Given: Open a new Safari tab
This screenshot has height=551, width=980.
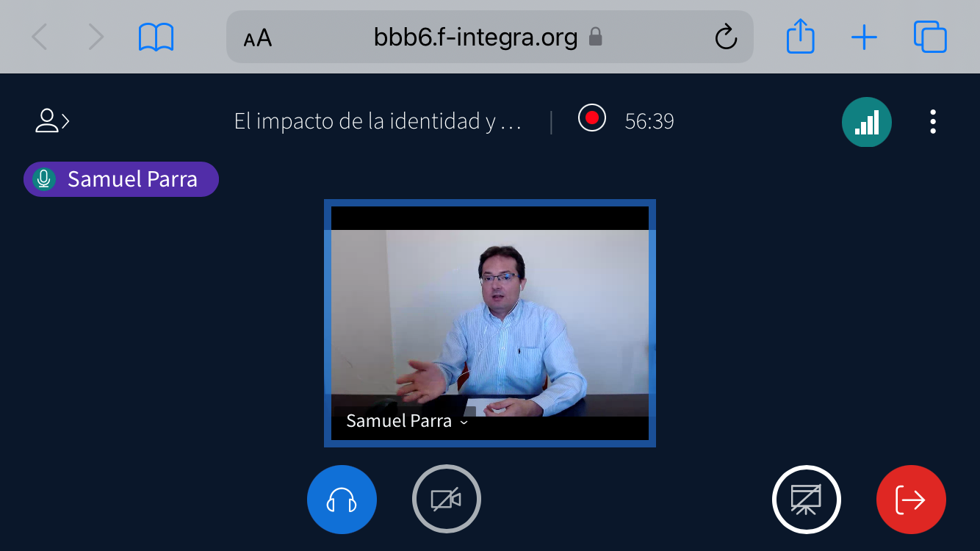Looking at the screenshot, I should coord(864,37).
